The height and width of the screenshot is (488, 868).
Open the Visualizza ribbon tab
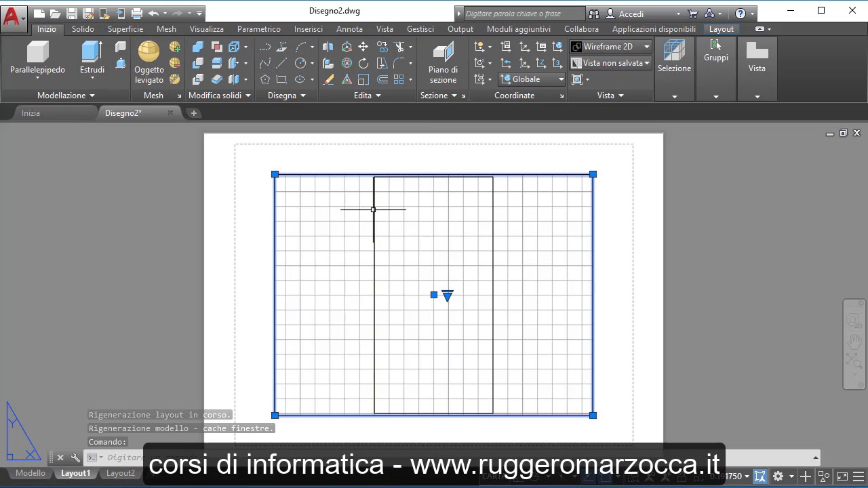click(206, 29)
